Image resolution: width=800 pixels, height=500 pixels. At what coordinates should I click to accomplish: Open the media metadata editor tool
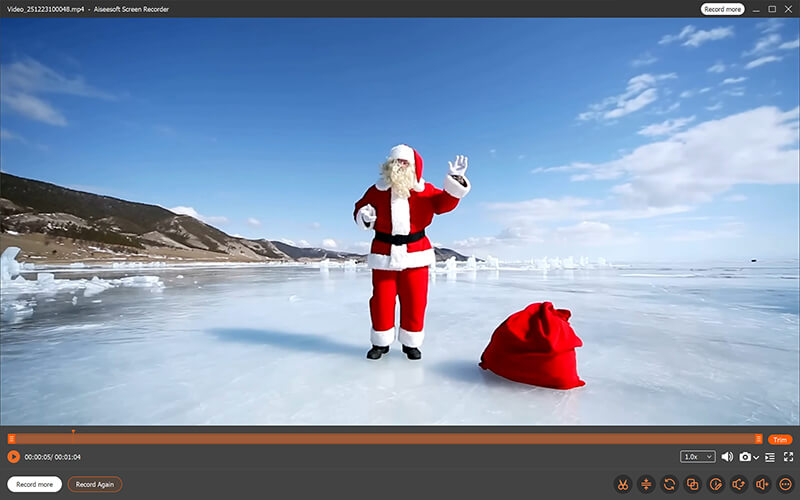(715, 484)
